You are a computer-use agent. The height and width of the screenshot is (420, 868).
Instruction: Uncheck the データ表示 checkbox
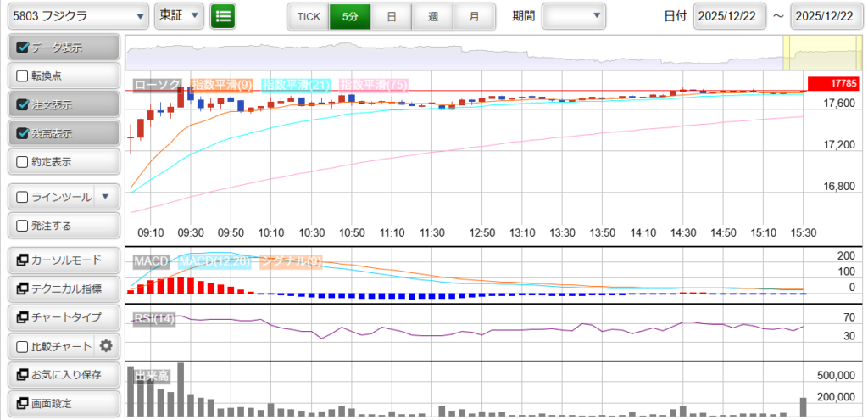pos(23,48)
